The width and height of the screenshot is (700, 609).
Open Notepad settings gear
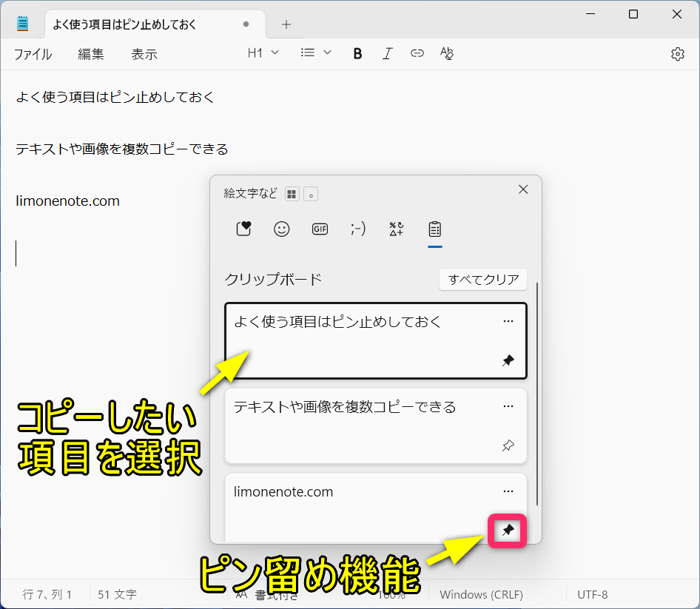tap(677, 54)
